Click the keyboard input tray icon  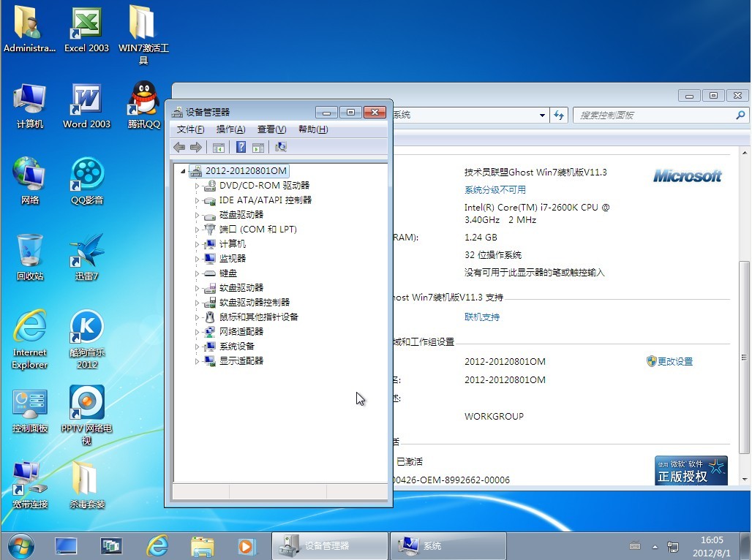pos(635,545)
